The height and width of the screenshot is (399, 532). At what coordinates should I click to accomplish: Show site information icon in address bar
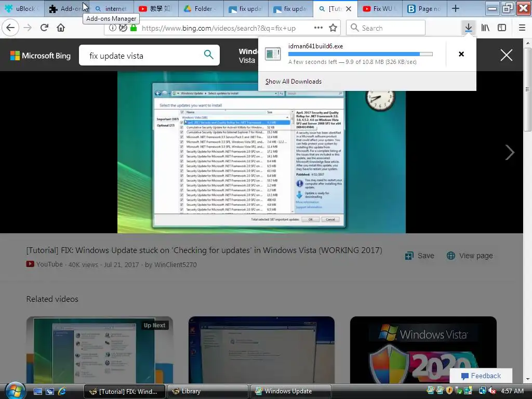coord(112,28)
